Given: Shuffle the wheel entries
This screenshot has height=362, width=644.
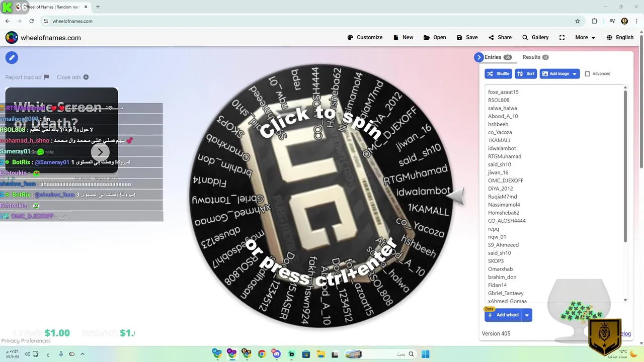Looking at the screenshot, I should point(498,74).
